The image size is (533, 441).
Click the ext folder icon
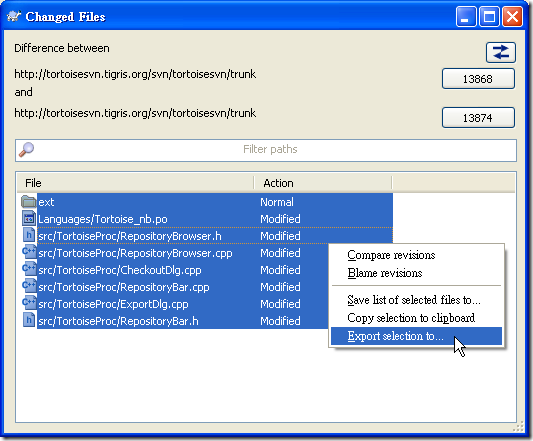29,202
